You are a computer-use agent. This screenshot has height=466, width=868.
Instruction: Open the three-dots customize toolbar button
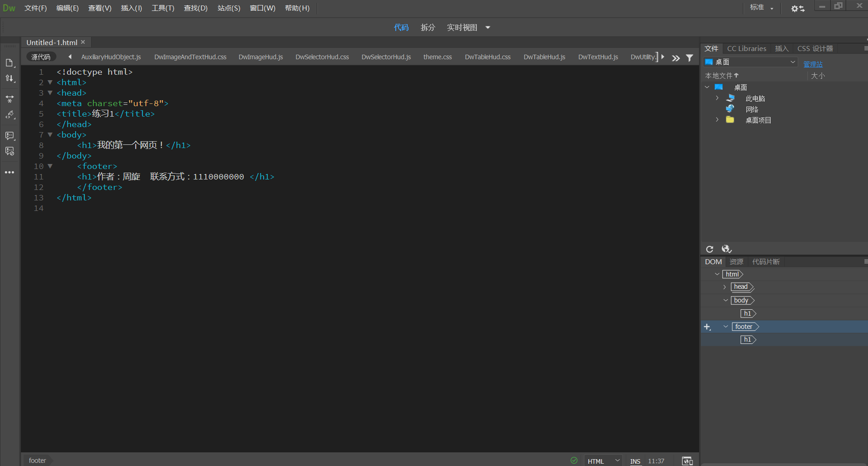[10, 172]
